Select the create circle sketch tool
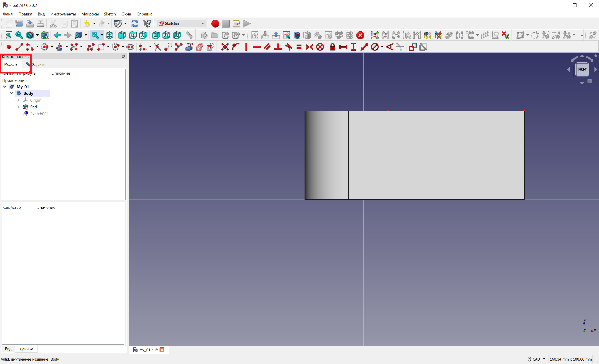599x364 pixels. point(45,47)
